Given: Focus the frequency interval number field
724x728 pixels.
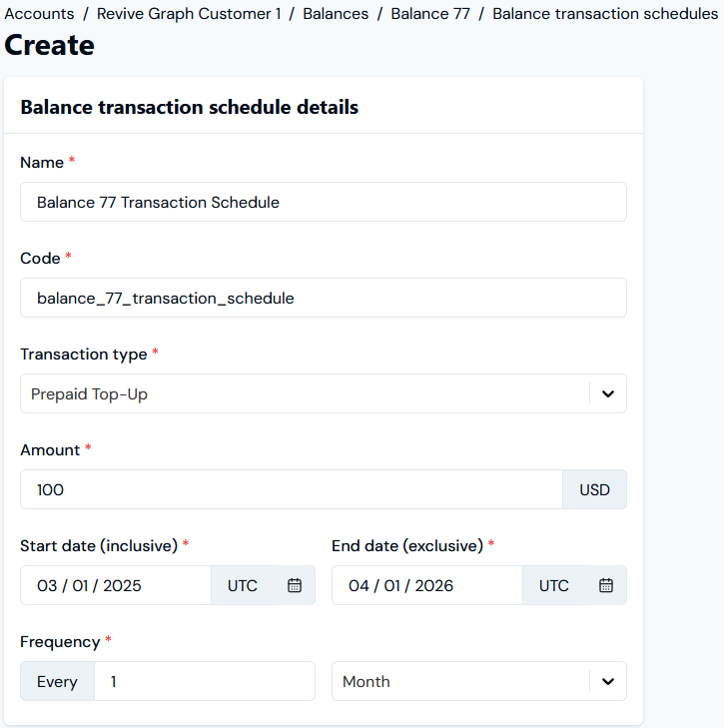Looking at the screenshot, I should 205,682.
